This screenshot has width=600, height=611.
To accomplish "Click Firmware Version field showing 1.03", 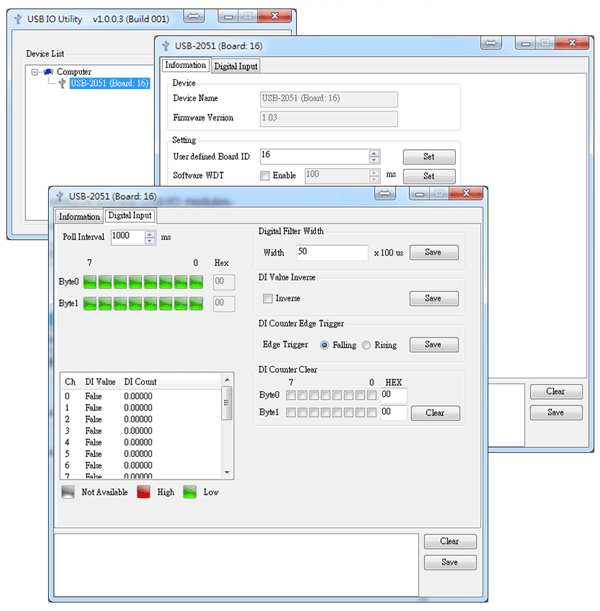I will (x=329, y=118).
